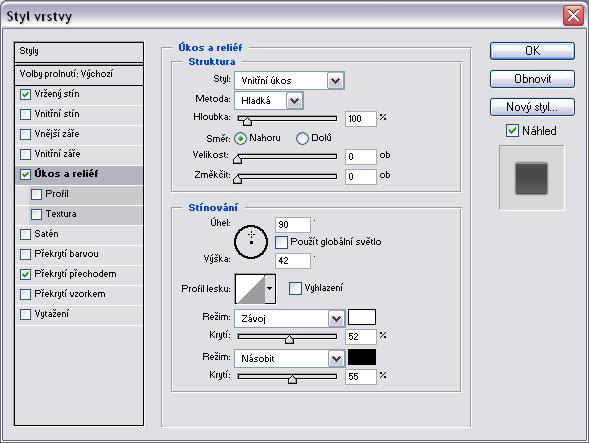Select the Dolů direction radio button

(302, 138)
